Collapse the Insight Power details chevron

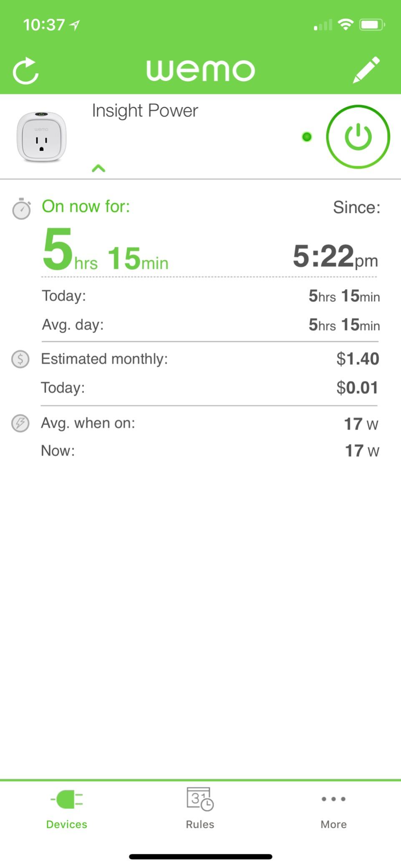pos(98,169)
